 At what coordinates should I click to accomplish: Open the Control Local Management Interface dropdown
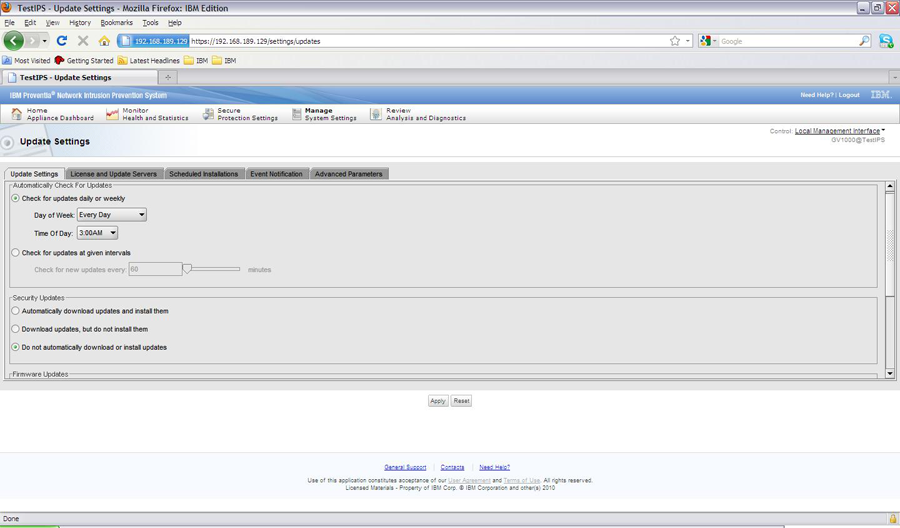(839, 131)
